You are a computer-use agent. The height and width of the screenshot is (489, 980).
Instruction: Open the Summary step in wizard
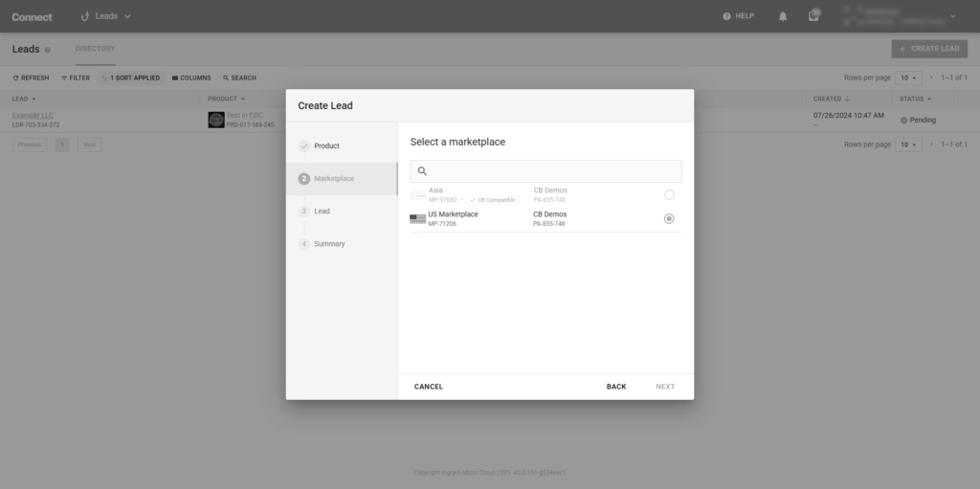click(329, 244)
